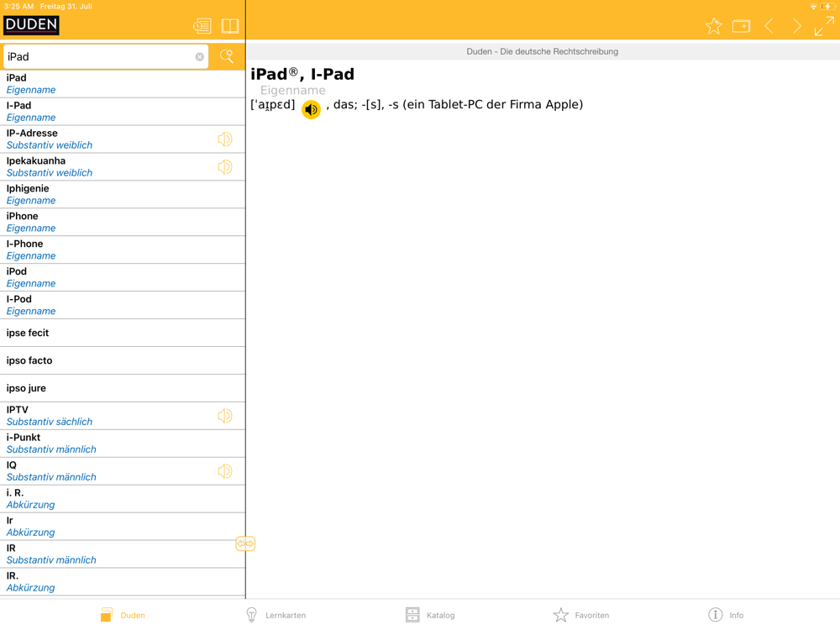This screenshot has width=840, height=630.
Task: Add entry to flashcards icon
Action: [x=742, y=26]
